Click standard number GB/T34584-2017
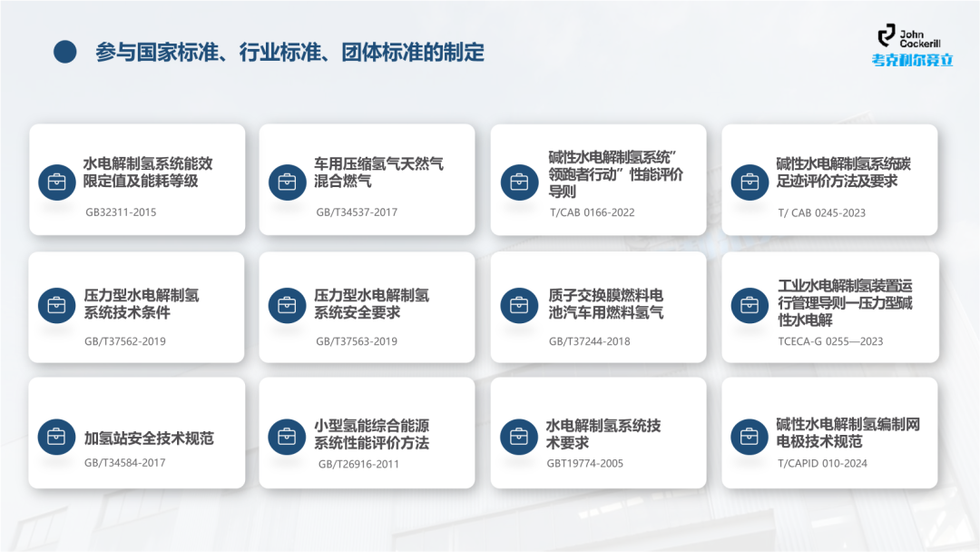Viewport: 980px width, 552px height. pos(125,463)
